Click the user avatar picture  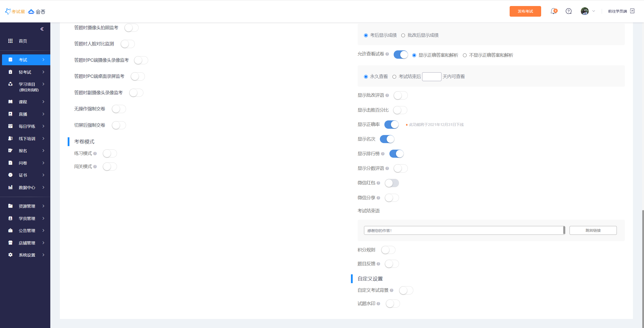[585, 11]
